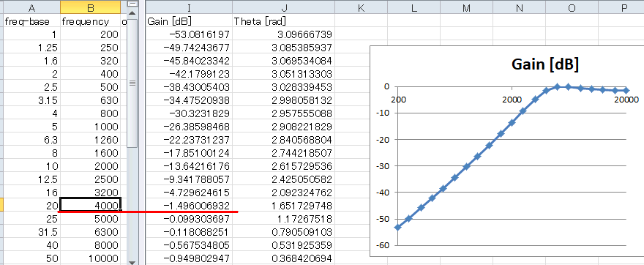Select the frequency header cell
The width and height of the screenshot is (644, 265).
[x=90, y=21]
